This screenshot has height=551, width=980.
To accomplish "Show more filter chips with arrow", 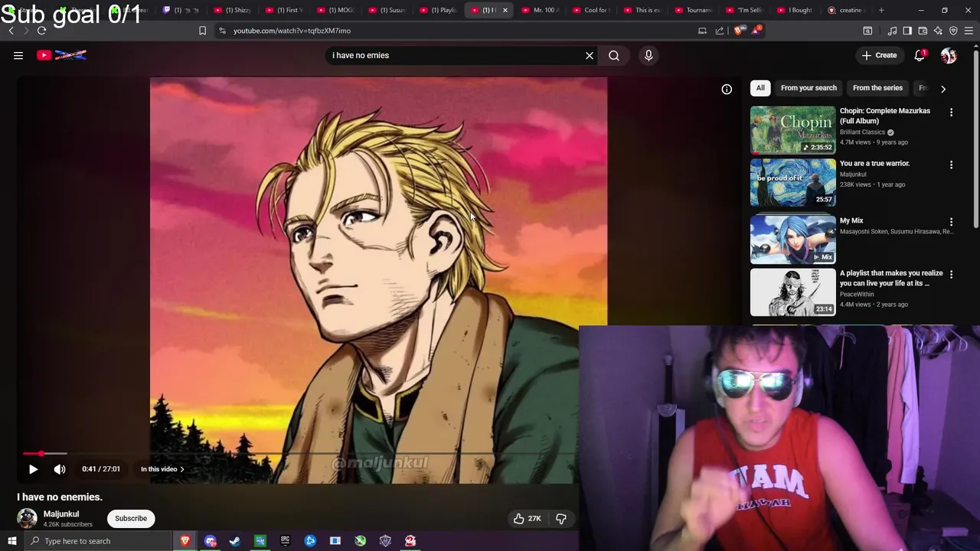I will point(943,89).
